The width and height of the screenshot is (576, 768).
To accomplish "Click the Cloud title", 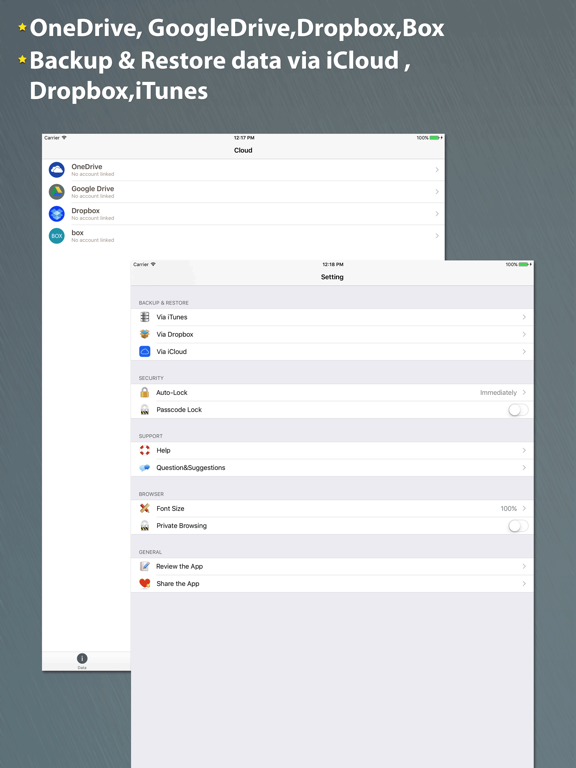I will (x=243, y=150).
